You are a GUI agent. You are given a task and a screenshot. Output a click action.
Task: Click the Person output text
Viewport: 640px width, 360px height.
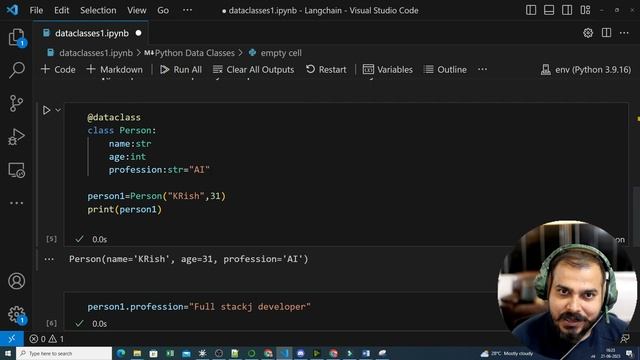(x=189, y=259)
